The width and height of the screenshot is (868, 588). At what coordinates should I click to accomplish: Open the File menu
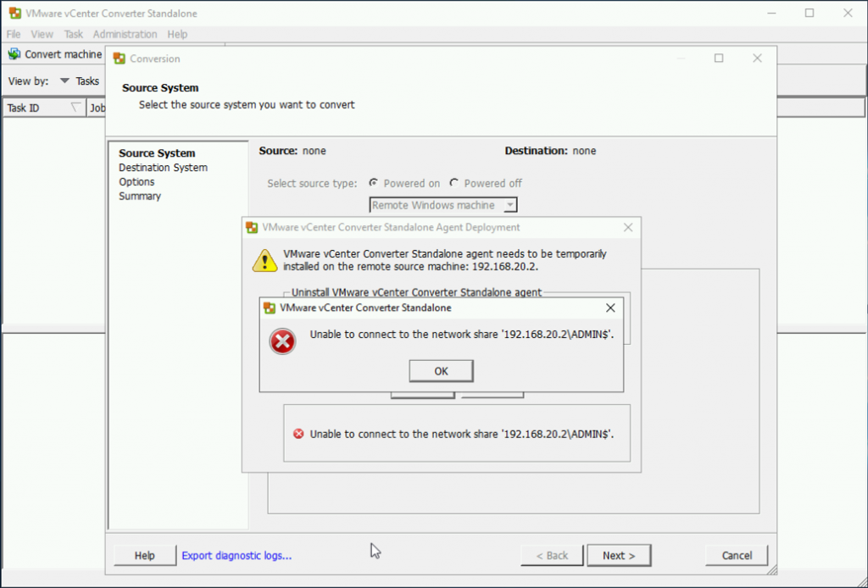[x=14, y=34]
